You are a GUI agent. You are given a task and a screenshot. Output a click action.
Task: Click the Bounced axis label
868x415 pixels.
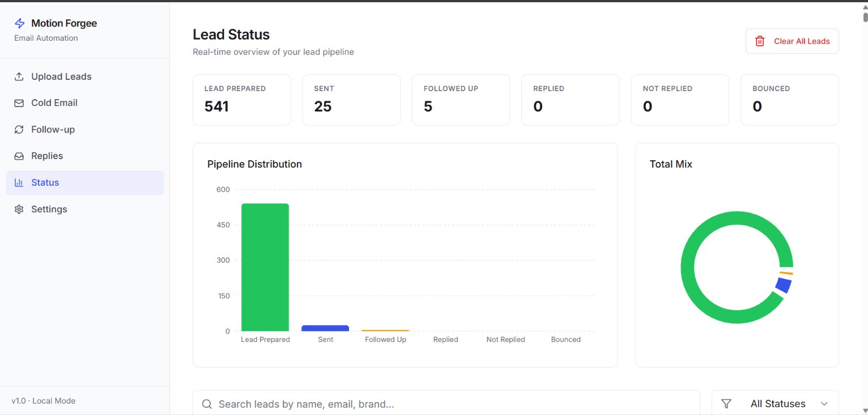pyautogui.click(x=565, y=340)
